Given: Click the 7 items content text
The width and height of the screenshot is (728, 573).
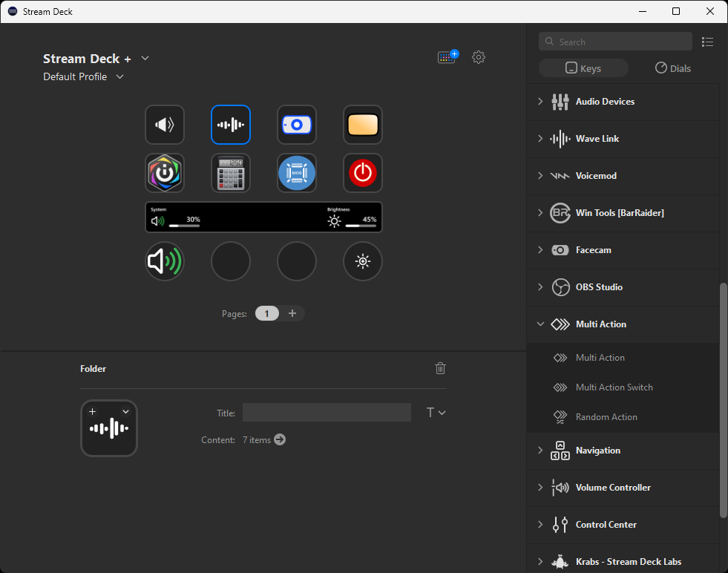Looking at the screenshot, I should pyautogui.click(x=256, y=439).
